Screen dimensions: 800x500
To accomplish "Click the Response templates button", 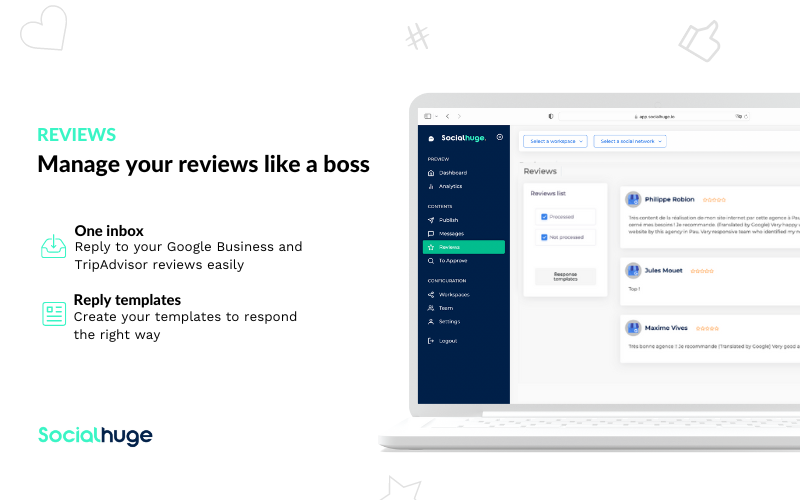I will pos(565,277).
